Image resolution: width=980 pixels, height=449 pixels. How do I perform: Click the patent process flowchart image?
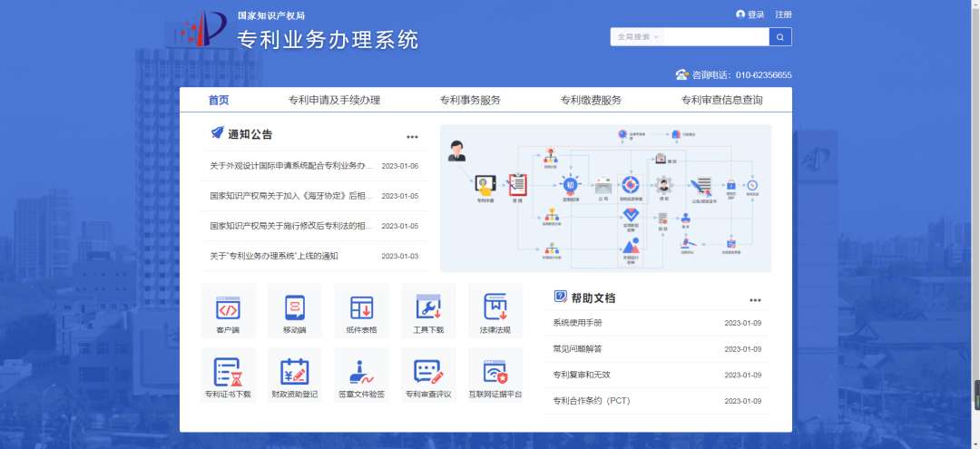pos(605,198)
